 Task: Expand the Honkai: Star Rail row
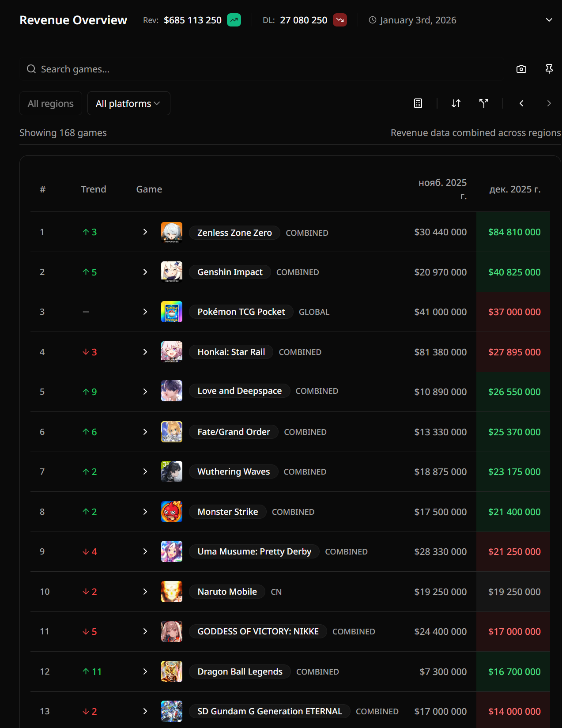(x=145, y=352)
